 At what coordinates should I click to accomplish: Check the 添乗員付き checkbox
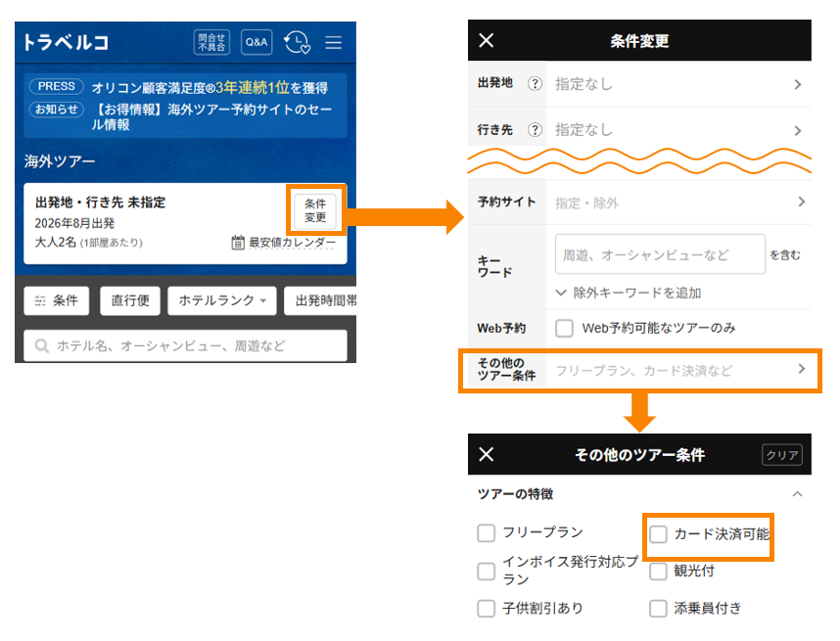click(x=658, y=609)
